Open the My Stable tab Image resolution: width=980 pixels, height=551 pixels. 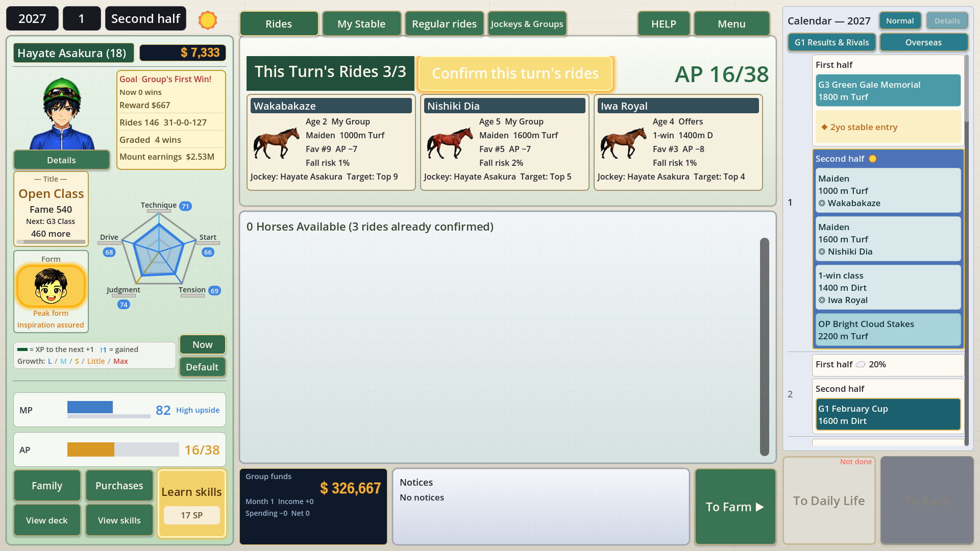[361, 23]
